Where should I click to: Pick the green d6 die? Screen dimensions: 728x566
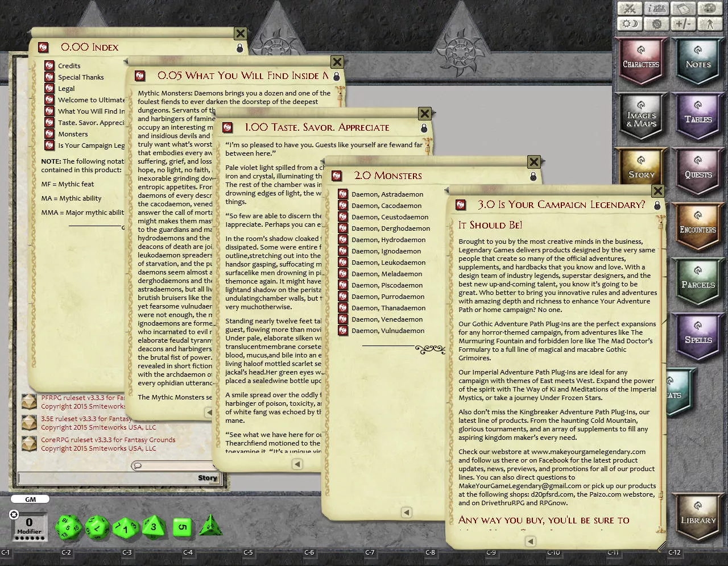click(x=182, y=527)
